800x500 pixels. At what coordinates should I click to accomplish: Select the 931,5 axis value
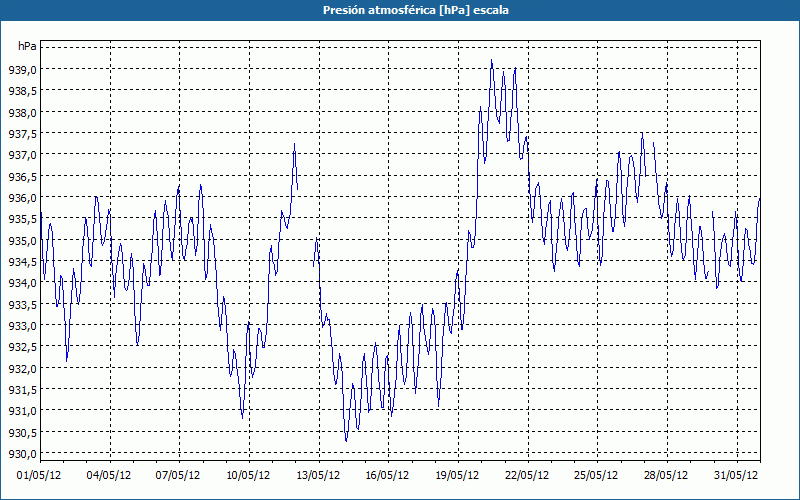click(x=22, y=389)
